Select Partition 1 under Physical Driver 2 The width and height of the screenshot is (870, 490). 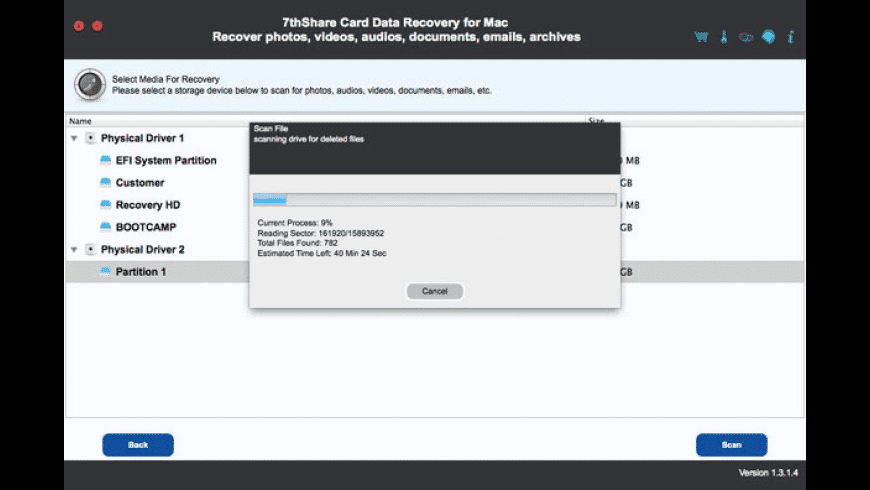[x=140, y=271]
